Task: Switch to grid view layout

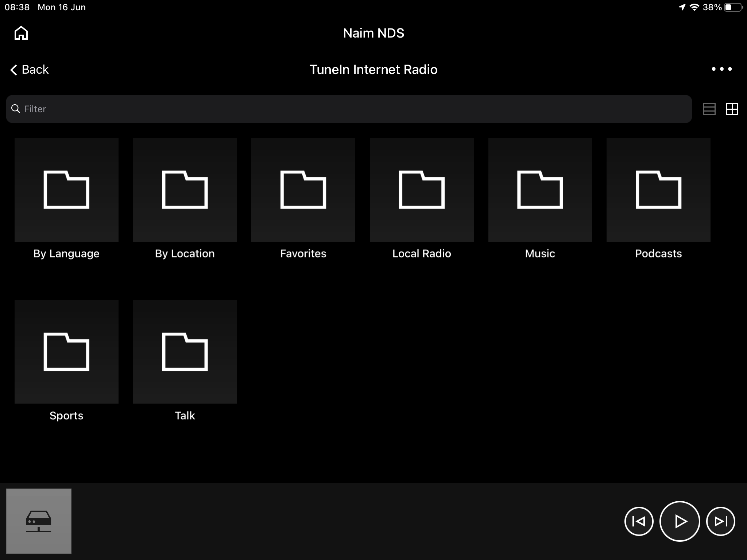Action: 732,109
